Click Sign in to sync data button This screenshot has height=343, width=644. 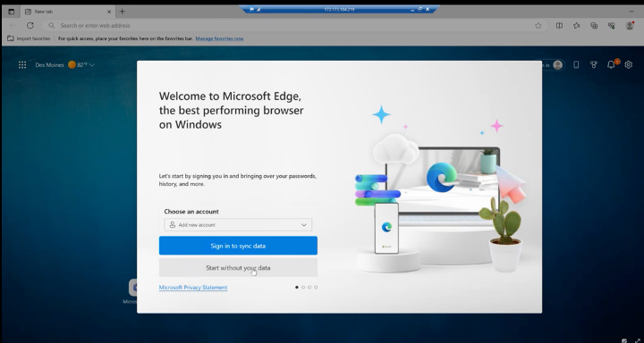pyautogui.click(x=238, y=246)
